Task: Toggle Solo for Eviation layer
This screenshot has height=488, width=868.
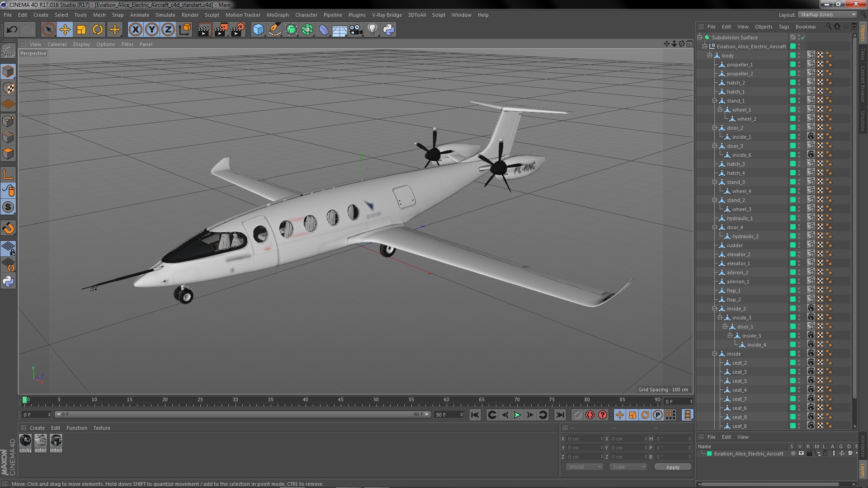Action: (793, 454)
